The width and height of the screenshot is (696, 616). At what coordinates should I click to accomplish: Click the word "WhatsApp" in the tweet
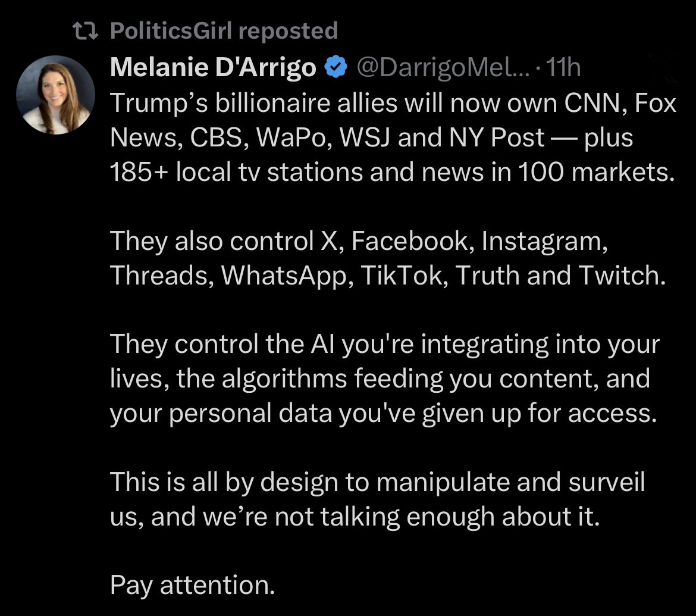tap(282, 276)
